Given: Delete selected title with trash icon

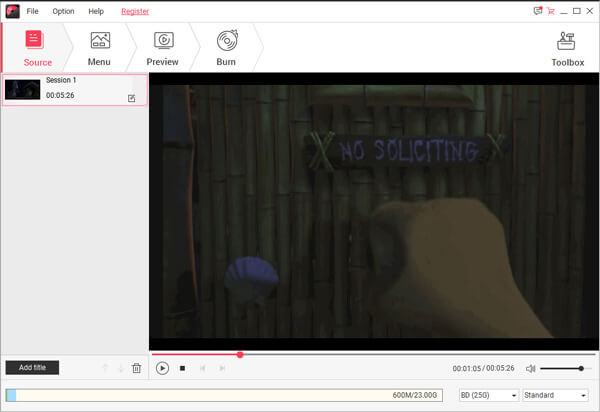Looking at the screenshot, I should [136, 368].
